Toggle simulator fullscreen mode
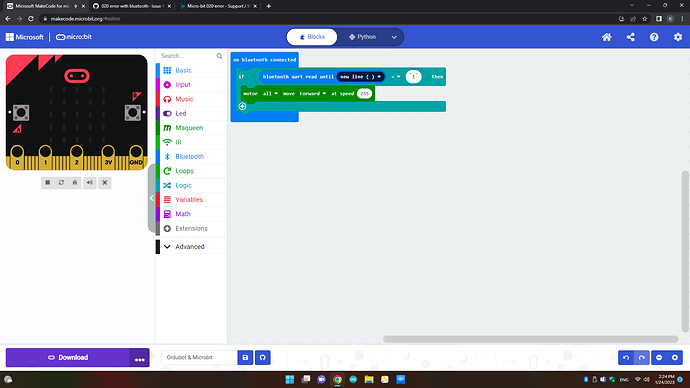The image size is (690, 388). [105, 183]
